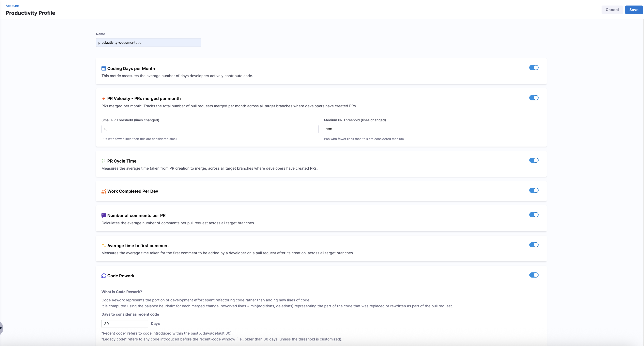Expand the side panel arrow at left edge
The height and width of the screenshot is (346, 644).
[1, 328]
